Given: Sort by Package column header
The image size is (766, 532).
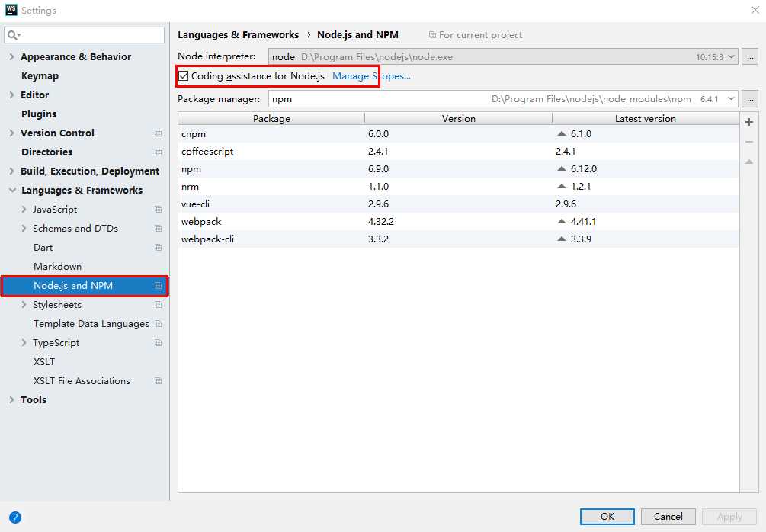Looking at the screenshot, I should tap(271, 119).
